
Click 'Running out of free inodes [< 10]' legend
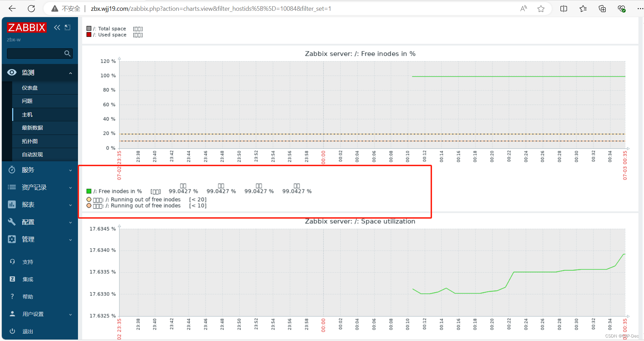tap(147, 206)
